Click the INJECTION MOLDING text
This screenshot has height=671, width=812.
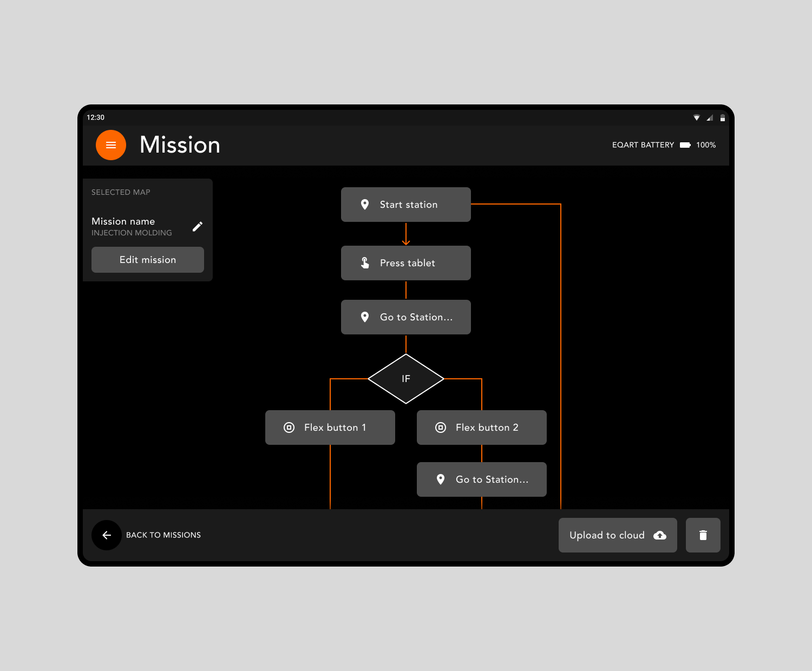[x=132, y=233]
